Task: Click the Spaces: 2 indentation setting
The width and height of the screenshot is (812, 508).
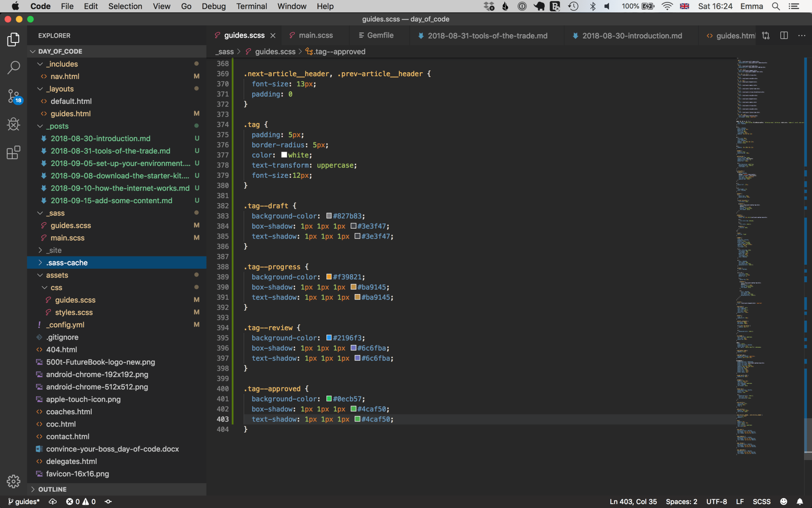Action: 681,501
